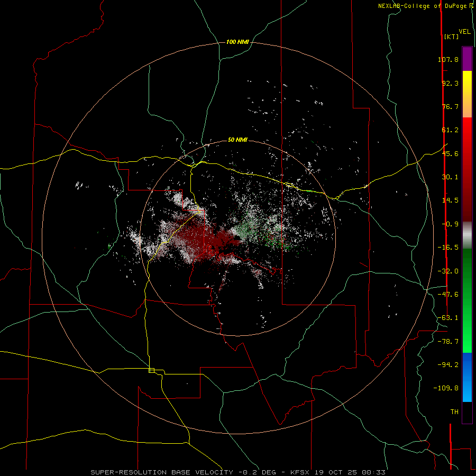The height and width of the screenshot is (476, 476).
Task: Select the -63.1 legend value
Action: pyautogui.click(x=448, y=318)
